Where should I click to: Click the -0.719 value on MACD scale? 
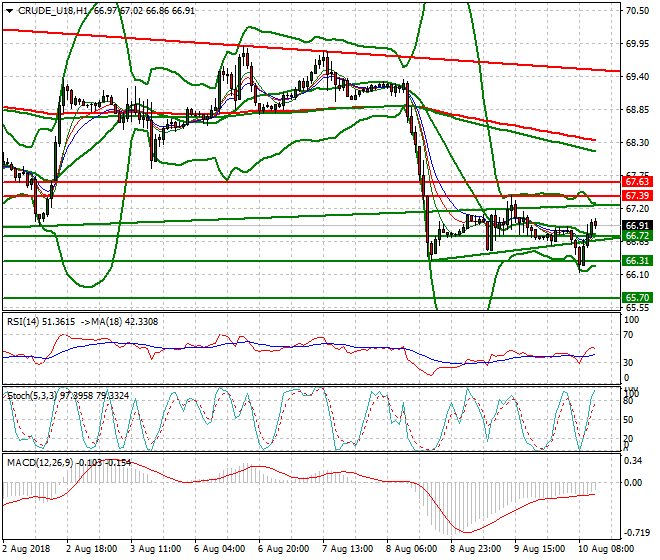tap(636, 532)
